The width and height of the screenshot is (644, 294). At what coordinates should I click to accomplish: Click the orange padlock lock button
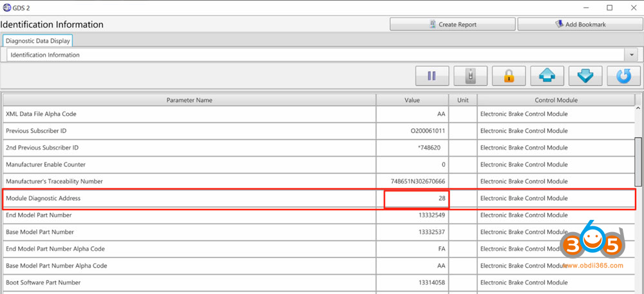pos(508,76)
